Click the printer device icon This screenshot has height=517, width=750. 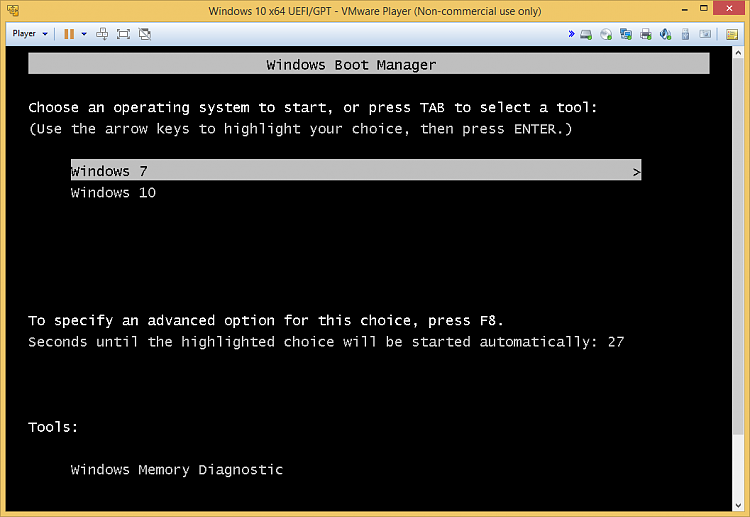(646, 34)
